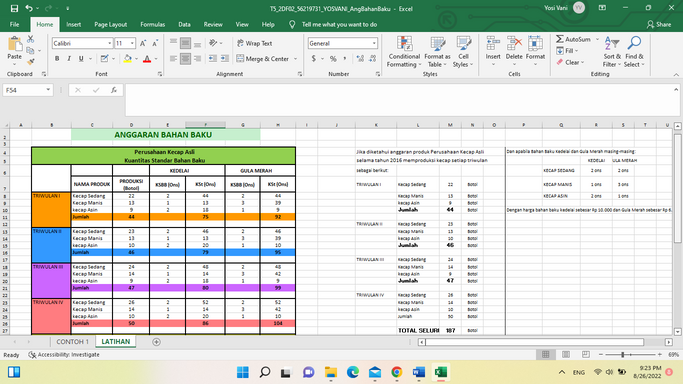Open Conditional Formatting menu
The width and height of the screenshot is (683, 384).
pos(404,52)
